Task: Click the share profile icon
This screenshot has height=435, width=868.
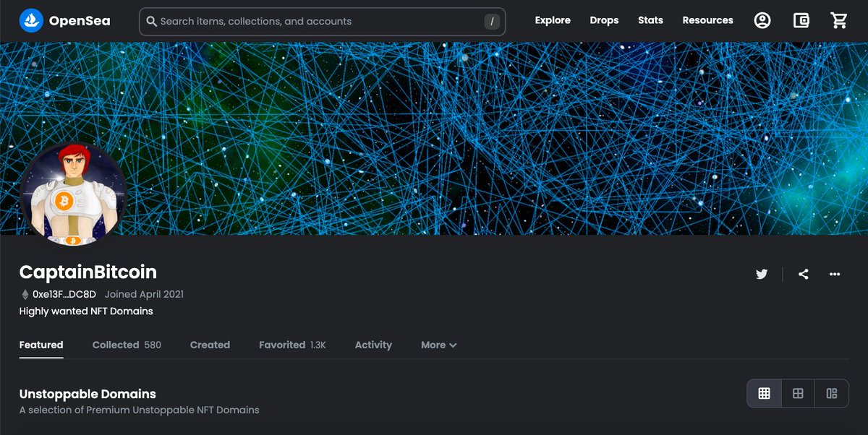Action: [x=804, y=274]
